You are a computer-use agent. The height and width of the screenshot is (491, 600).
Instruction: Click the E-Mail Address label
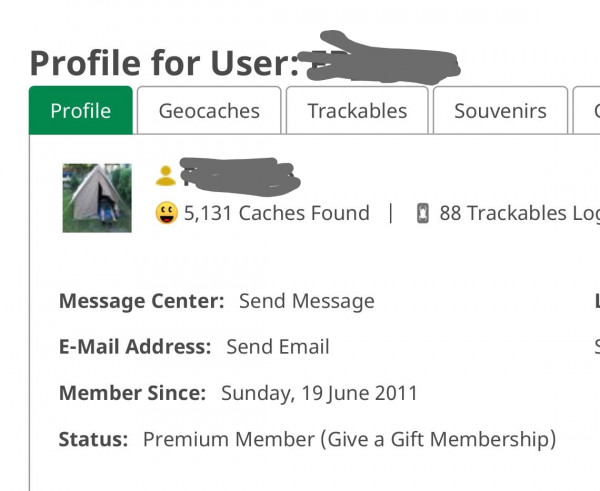(x=135, y=347)
